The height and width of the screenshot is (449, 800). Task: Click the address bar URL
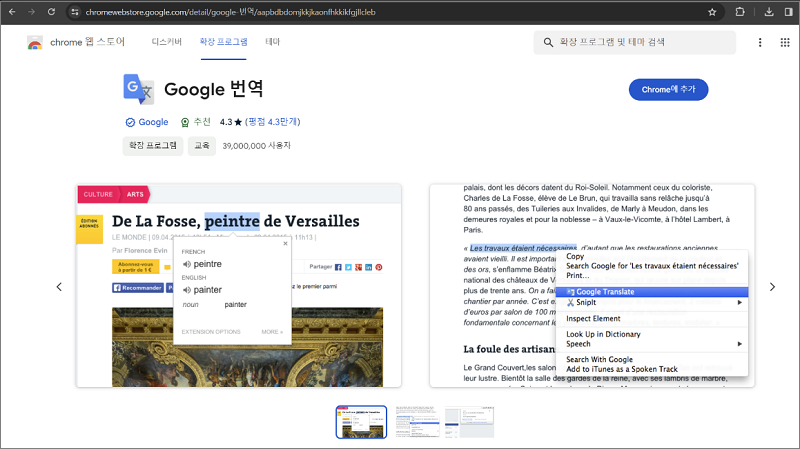point(230,12)
